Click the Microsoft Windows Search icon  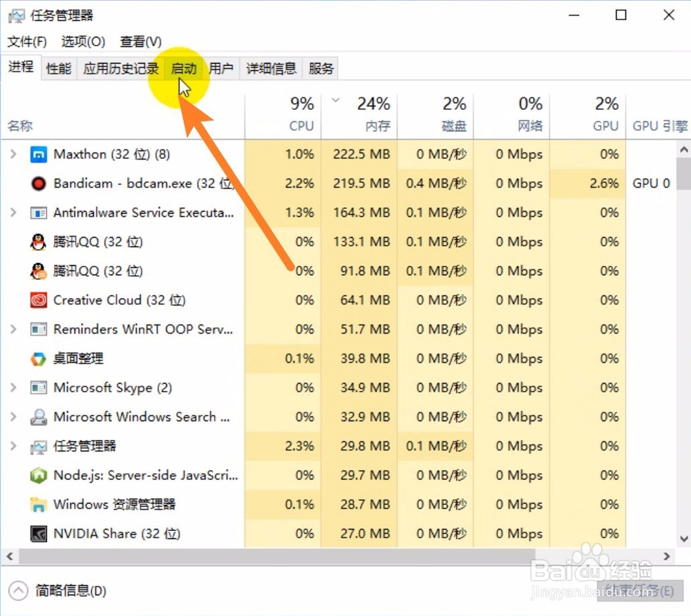point(38,417)
